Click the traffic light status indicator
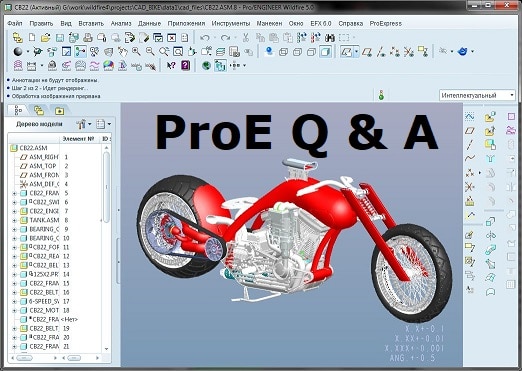The image size is (522, 371). coord(381,95)
